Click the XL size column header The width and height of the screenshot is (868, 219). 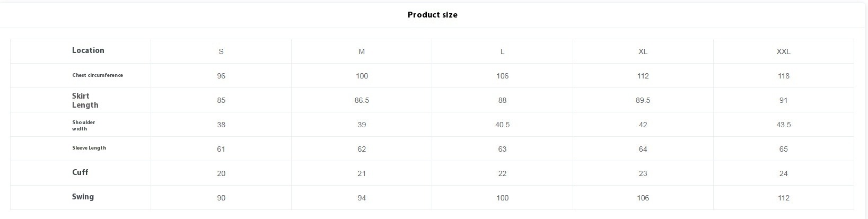[x=643, y=51]
